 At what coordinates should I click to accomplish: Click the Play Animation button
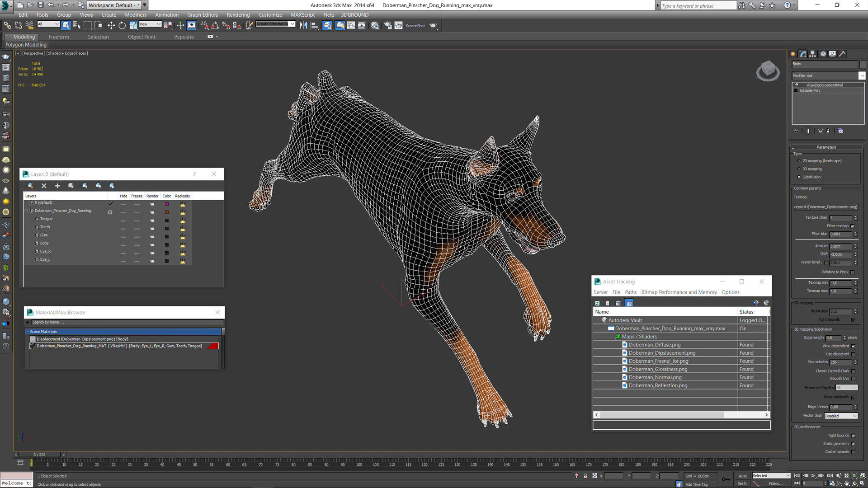(813, 476)
